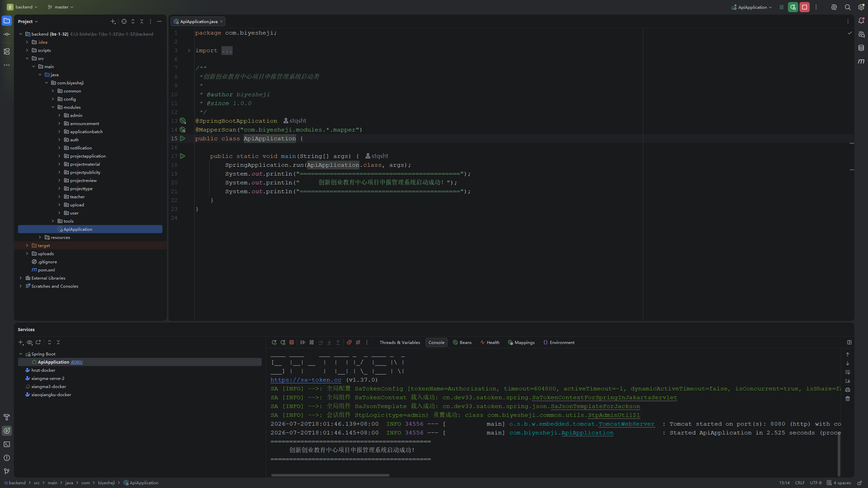Click the run gutter icon on line 17
The image size is (868, 488).
click(x=183, y=156)
